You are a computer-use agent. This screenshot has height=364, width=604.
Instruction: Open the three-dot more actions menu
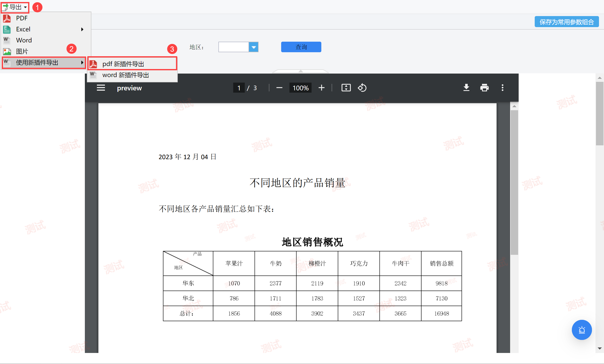click(x=502, y=88)
